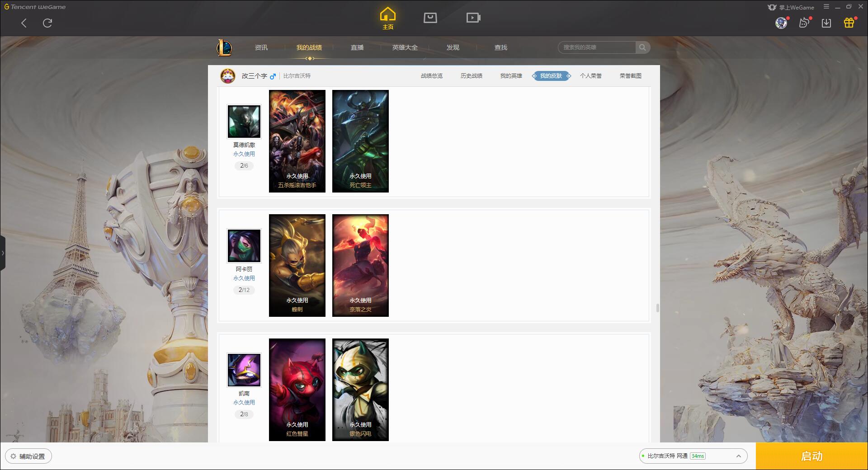Switch to the 我的战绩 tab
This screenshot has height=470, width=868.
click(309, 47)
